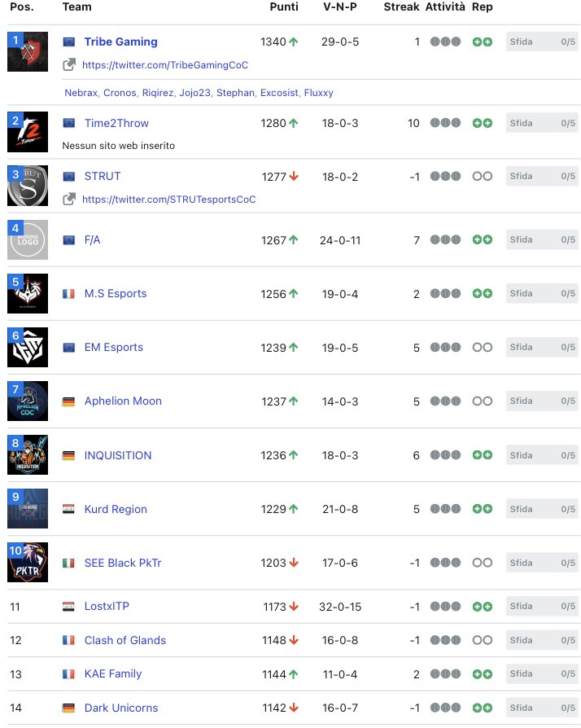Open Tribe Gaming team logo
The width and height of the screenshot is (581, 728).
pyautogui.click(x=28, y=51)
